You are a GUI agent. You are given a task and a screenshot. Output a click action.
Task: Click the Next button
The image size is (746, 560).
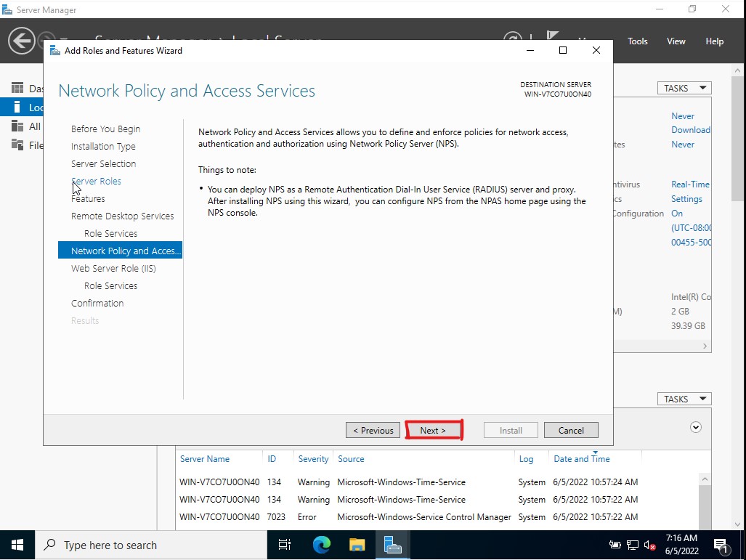[x=433, y=430]
